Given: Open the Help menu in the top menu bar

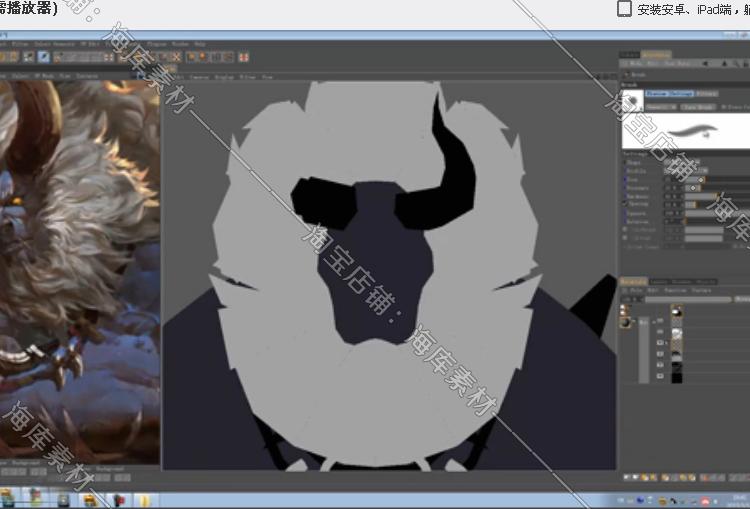Looking at the screenshot, I should (x=199, y=44).
